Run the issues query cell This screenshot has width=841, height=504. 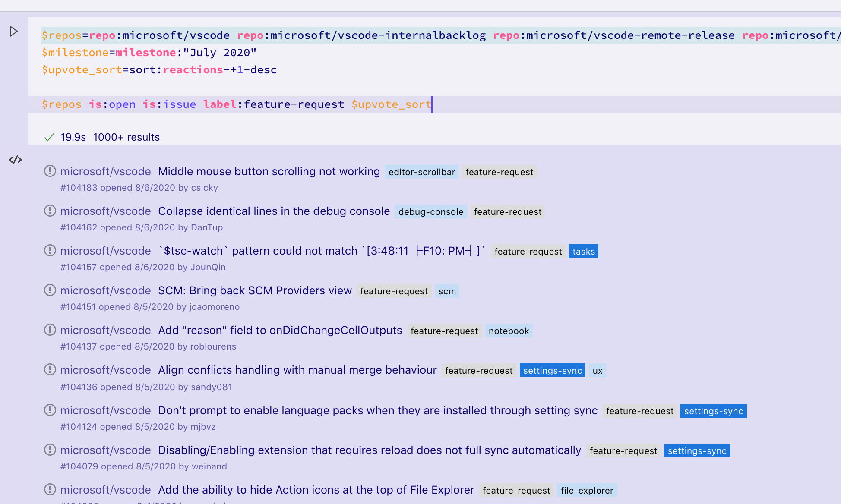14,31
